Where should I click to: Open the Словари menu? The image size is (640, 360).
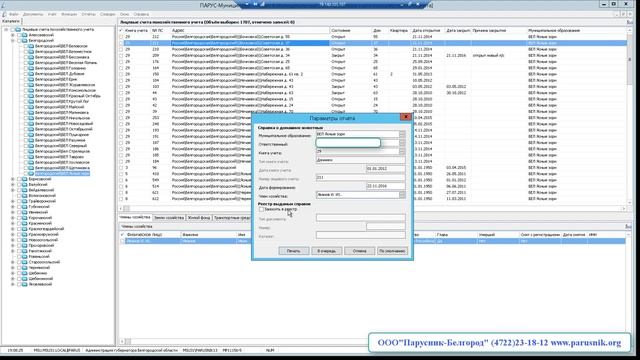(108, 14)
